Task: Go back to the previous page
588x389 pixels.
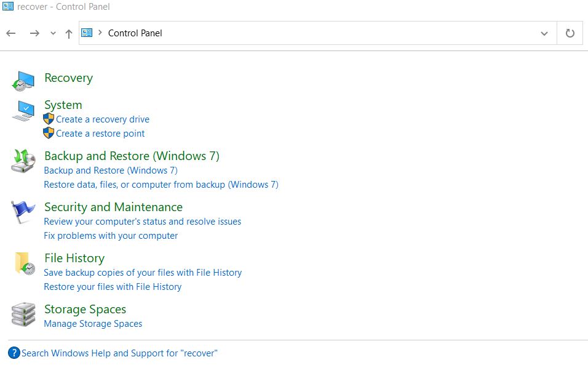Action: [x=11, y=33]
